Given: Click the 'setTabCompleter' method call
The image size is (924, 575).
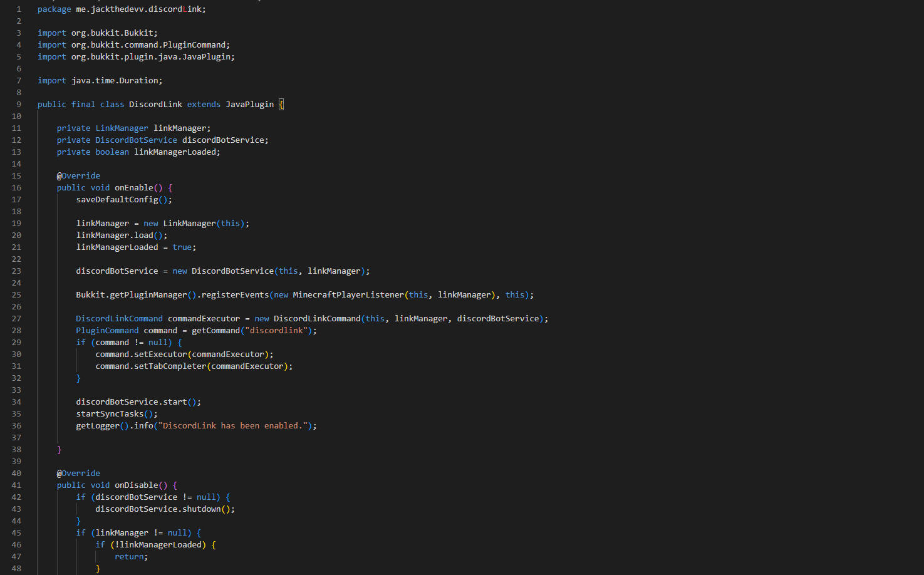Looking at the screenshot, I should pos(170,366).
